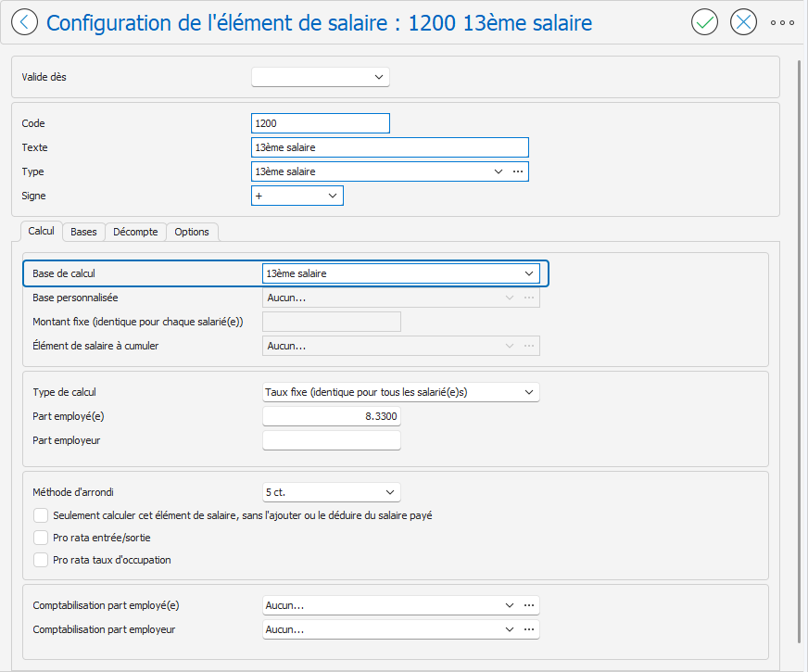Image resolution: width=808 pixels, height=672 pixels.
Task: Open the ellipsis button beside Type field
Action: (x=518, y=171)
